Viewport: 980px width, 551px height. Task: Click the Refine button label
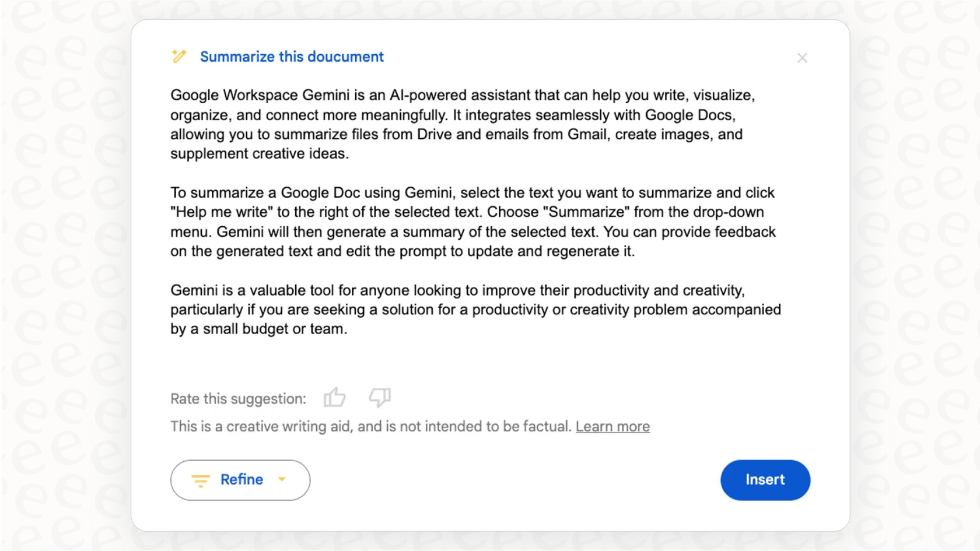point(242,479)
